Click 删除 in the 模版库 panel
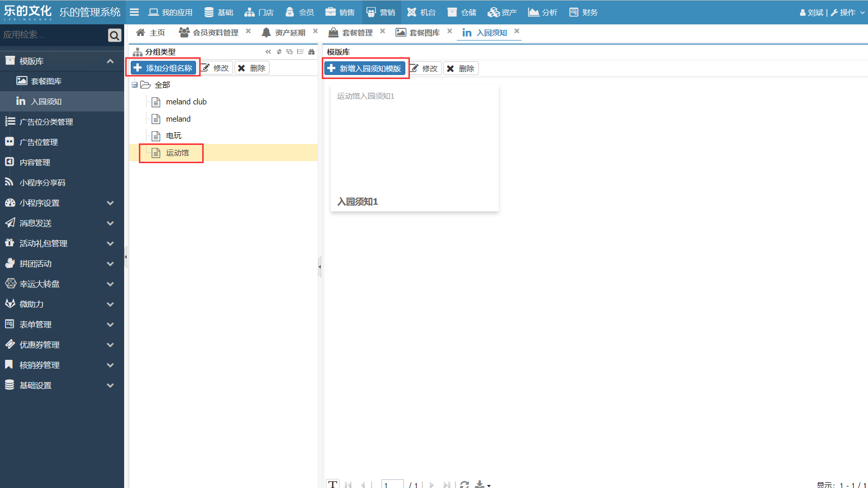The height and width of the screenshot is (488, 868). point(461,68)
